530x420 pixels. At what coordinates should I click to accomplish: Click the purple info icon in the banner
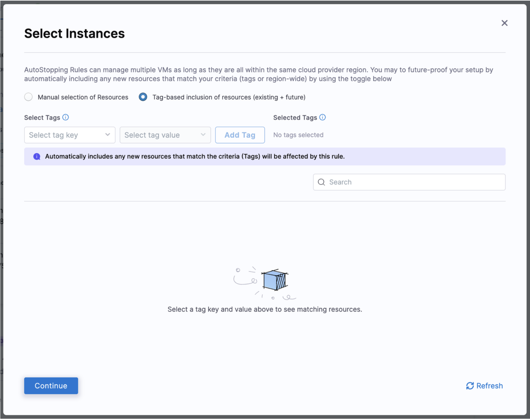pos(37,156)
